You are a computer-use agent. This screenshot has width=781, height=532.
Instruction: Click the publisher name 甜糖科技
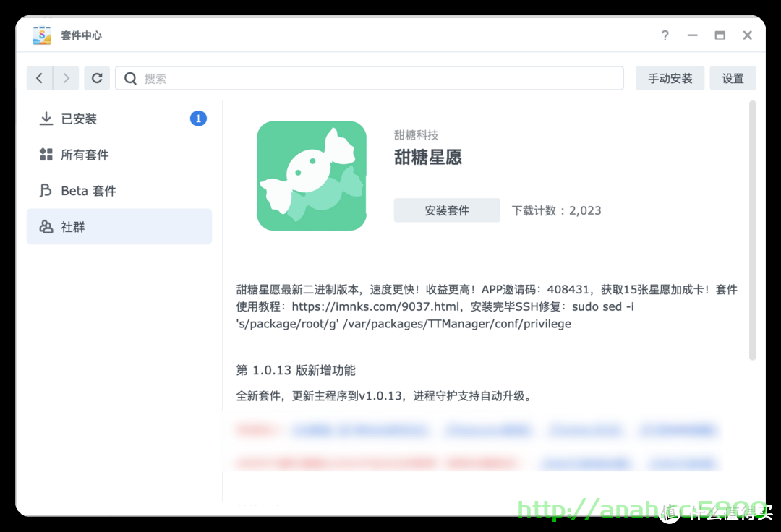coord(416,135)
